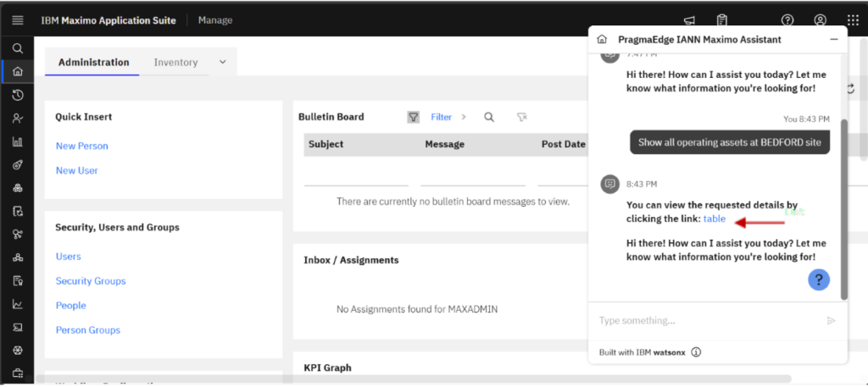Click the person-with-checkmark sidebar icon

18,119
